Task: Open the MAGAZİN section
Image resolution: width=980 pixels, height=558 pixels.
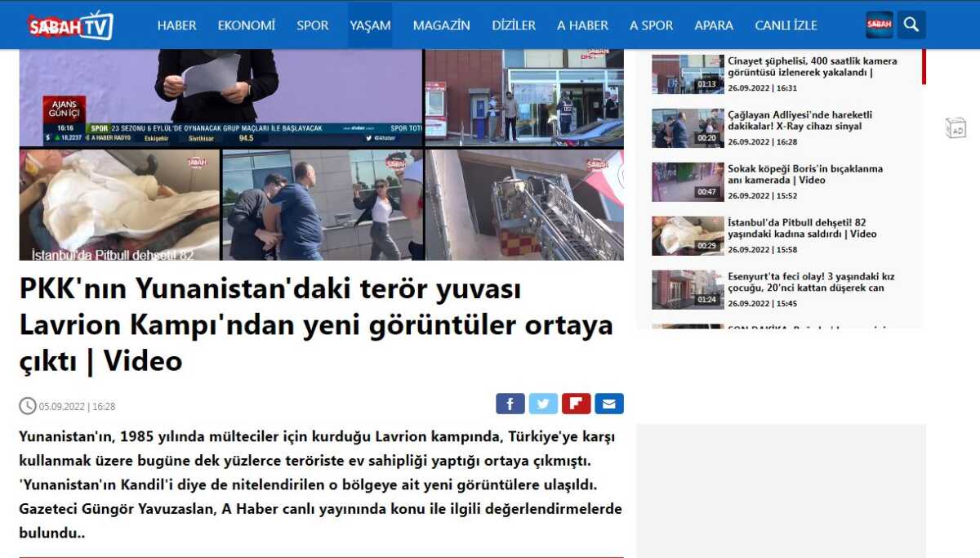Action: coord(442,25)
